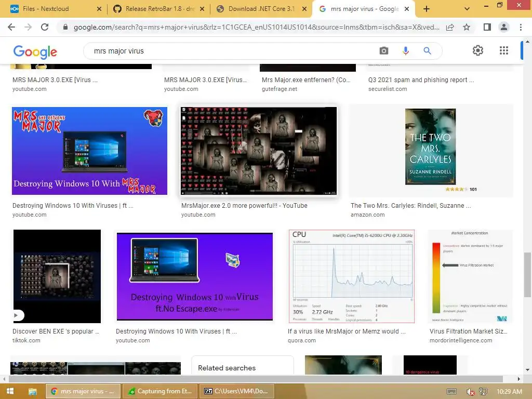
Task: Select the mrs major virus Google tab
Action: (363, 9)
